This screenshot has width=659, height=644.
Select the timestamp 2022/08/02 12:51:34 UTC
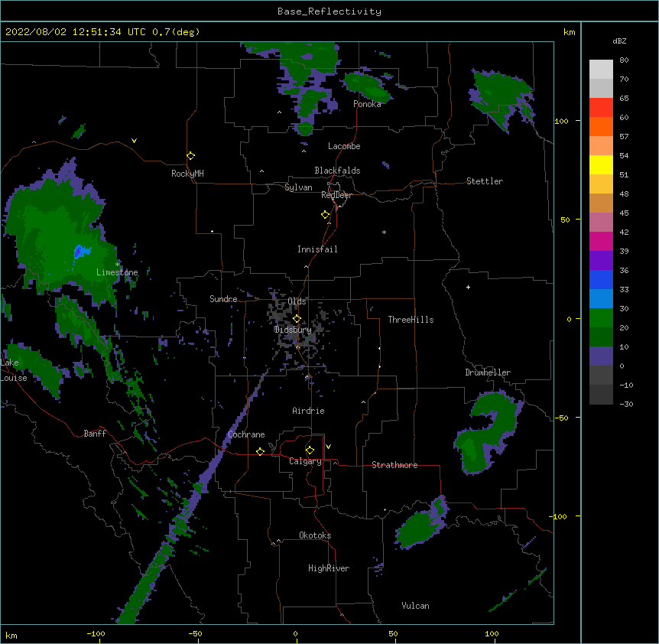76,32
